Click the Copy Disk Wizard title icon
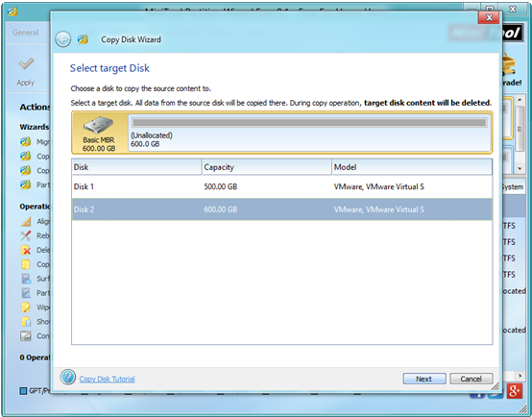 tap(83, 39)
